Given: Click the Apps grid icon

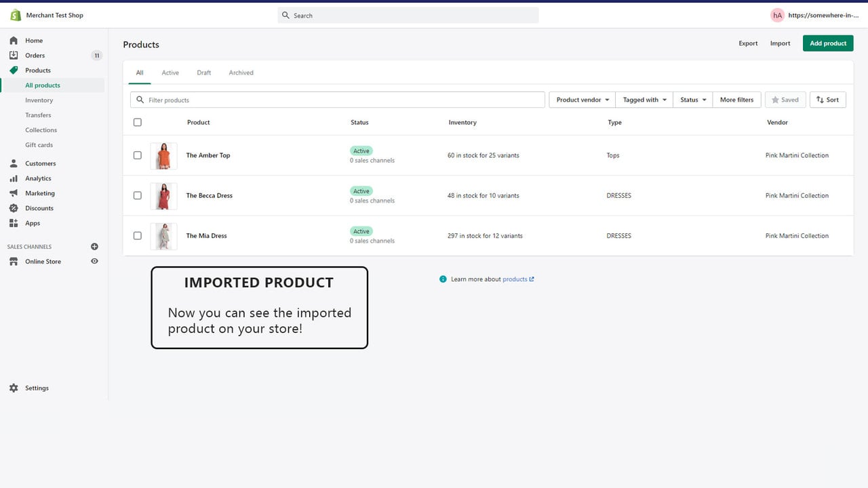Looking at the screenshot, I should point(14,223).
